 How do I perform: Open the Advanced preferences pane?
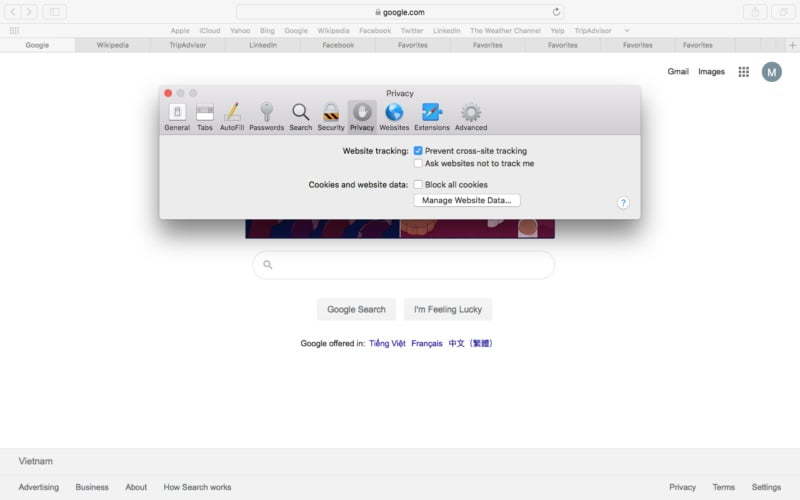471,117
